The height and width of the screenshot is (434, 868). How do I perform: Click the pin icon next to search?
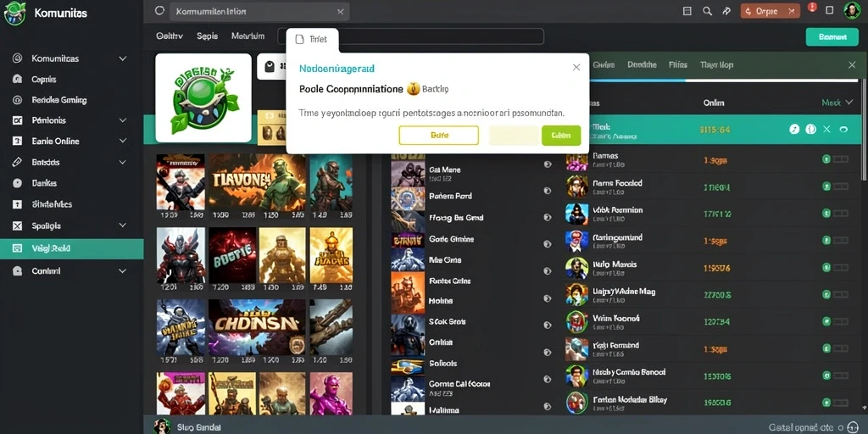click(726, 11)
